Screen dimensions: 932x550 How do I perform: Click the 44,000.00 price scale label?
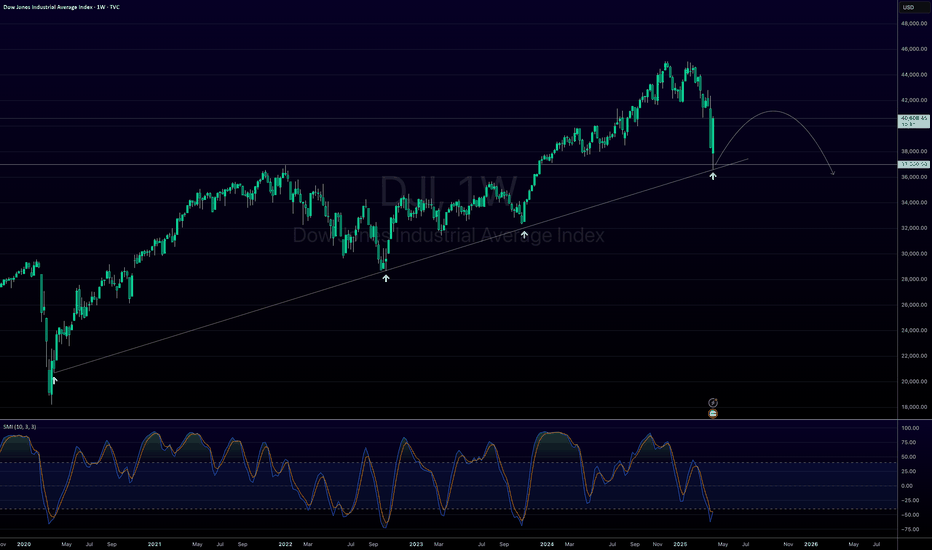[x=914, y=75]
